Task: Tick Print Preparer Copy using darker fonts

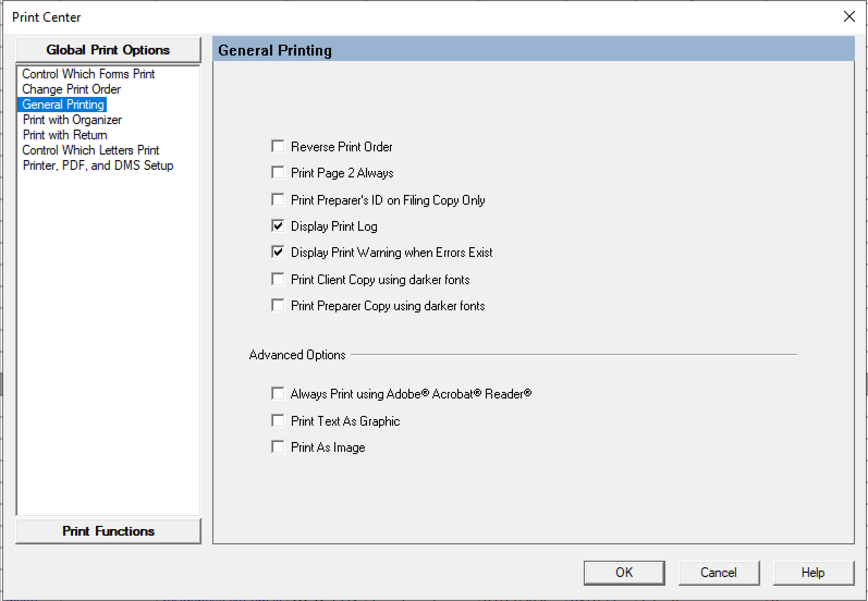Action: tap(278, 305)
